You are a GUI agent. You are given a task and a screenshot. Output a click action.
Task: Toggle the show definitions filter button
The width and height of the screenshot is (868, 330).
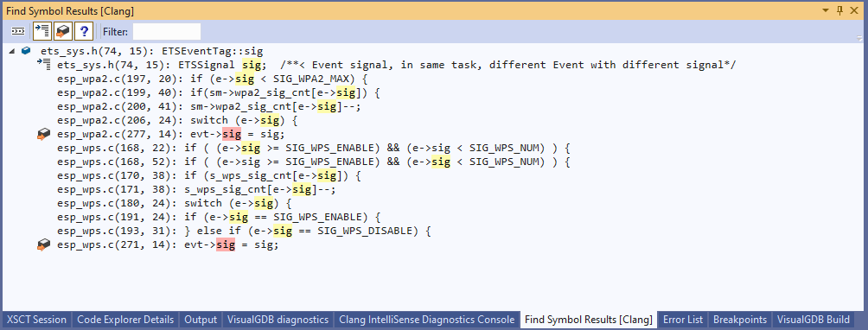pyautogui.click(x=42, y=31)
